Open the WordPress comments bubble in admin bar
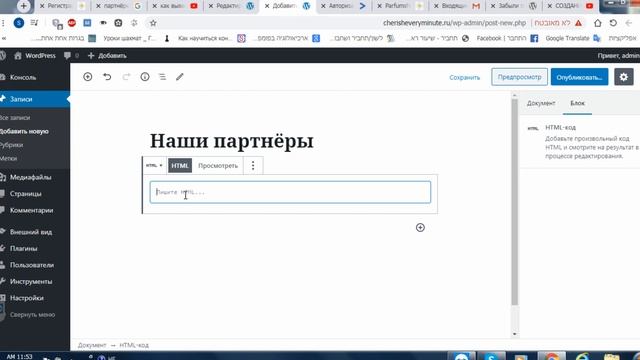This screenshot has width=640, height=360. (x=67, y=56)
